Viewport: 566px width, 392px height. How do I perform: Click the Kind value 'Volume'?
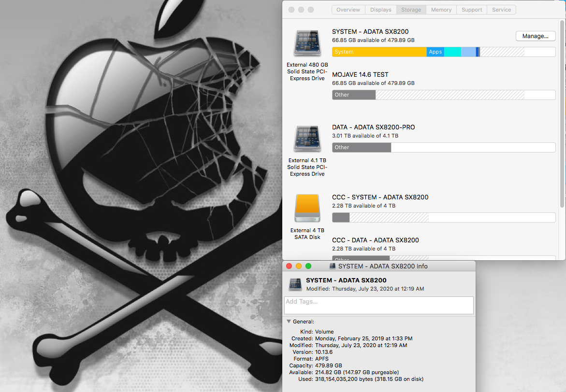tap(324, 332)
